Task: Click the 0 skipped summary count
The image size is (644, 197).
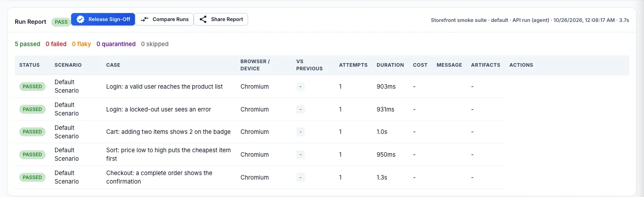Action: (x=155, y=44)
